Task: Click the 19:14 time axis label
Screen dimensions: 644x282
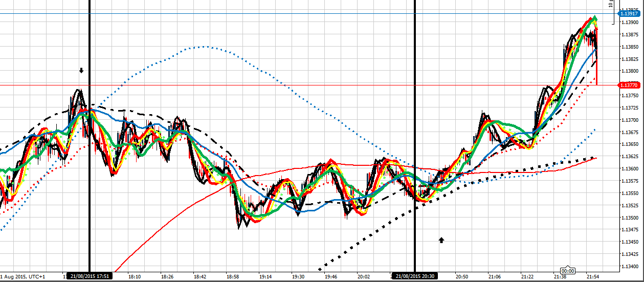Action: tap(265, 276)
